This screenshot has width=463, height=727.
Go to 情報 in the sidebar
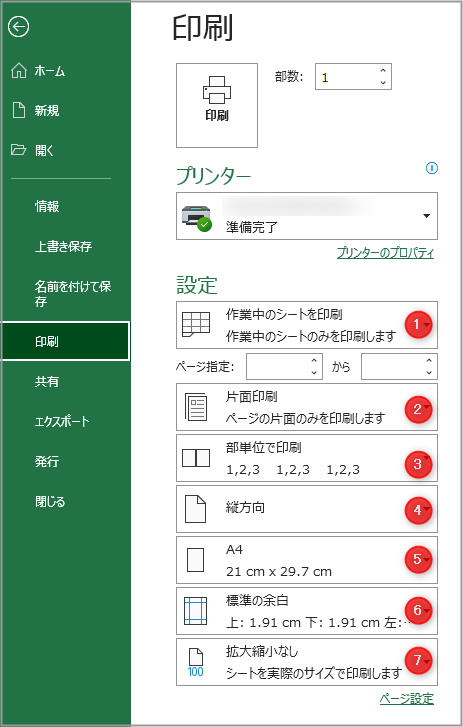point(47,206)
